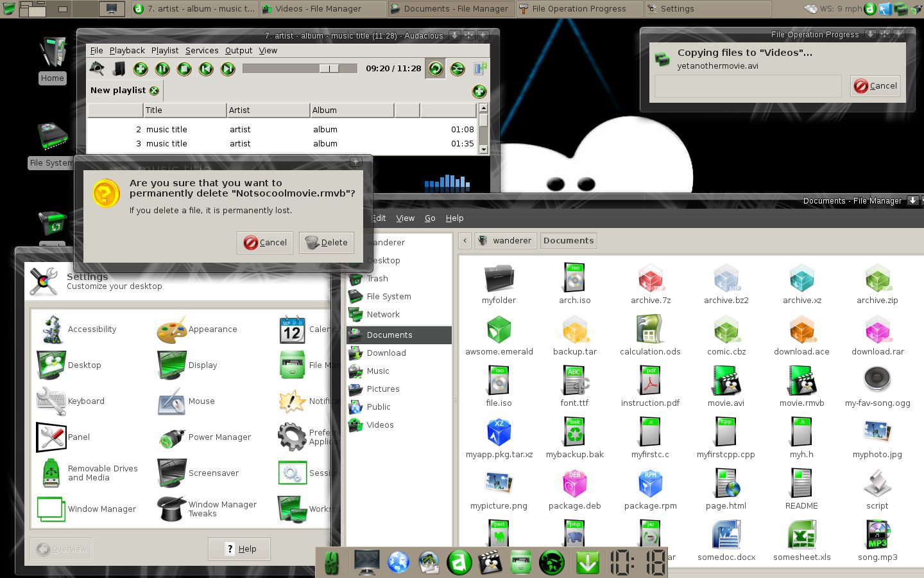Open Desktop settings

pos(69,365)
